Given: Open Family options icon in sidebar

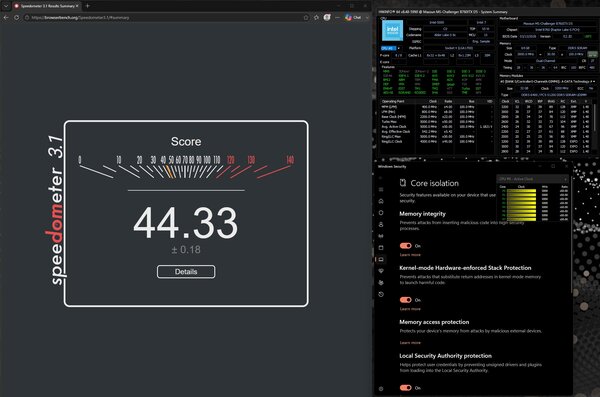Looking at the screenshot, I should point(381,283).
